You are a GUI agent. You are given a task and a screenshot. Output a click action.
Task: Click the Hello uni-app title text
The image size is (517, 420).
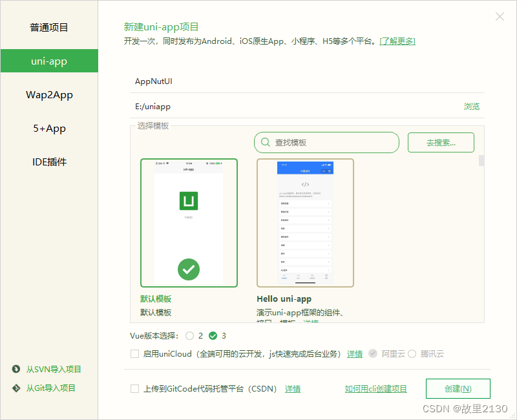(x=284, y=299)
